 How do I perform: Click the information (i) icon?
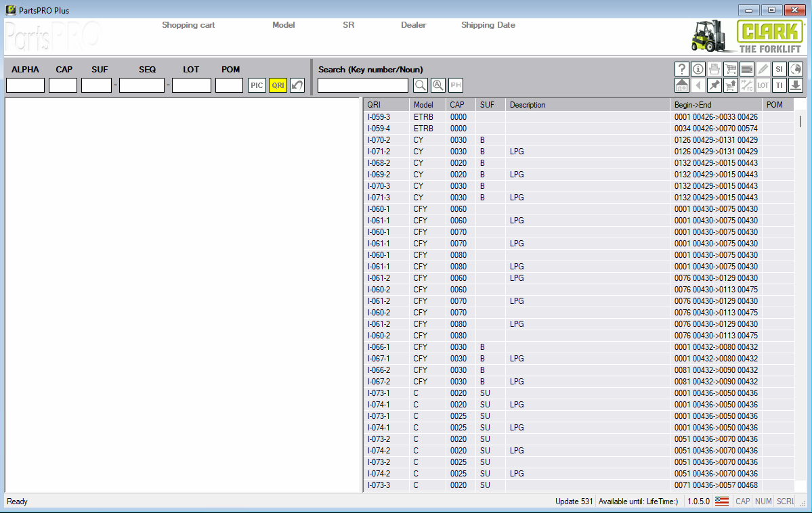point(698,69)
